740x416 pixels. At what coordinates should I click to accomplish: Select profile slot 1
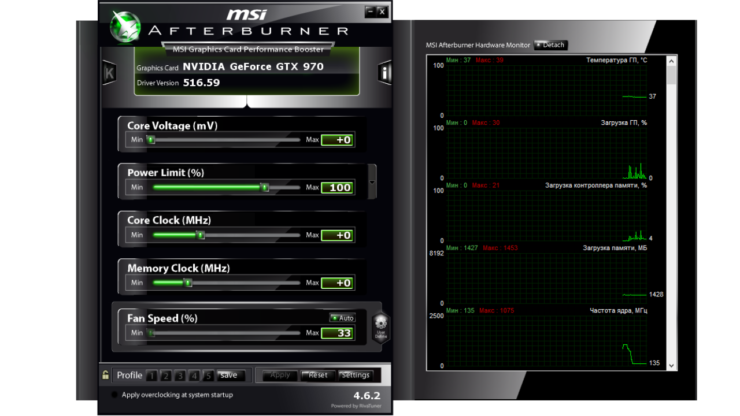pos(151,375)
